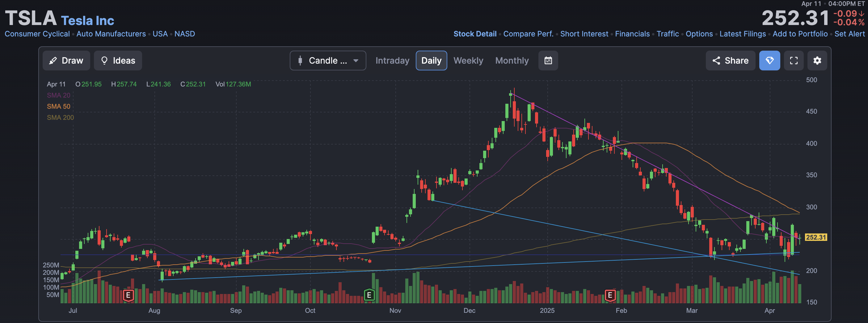This screenshot has height=323, width=868.
Task: Click the yellow 252.31 price tag
Action: (815, 237)
